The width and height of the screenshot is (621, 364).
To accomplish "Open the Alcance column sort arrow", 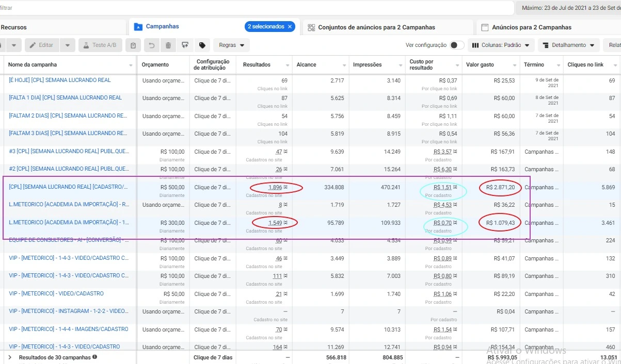I will pyautogui.click(x=344, y=65).
